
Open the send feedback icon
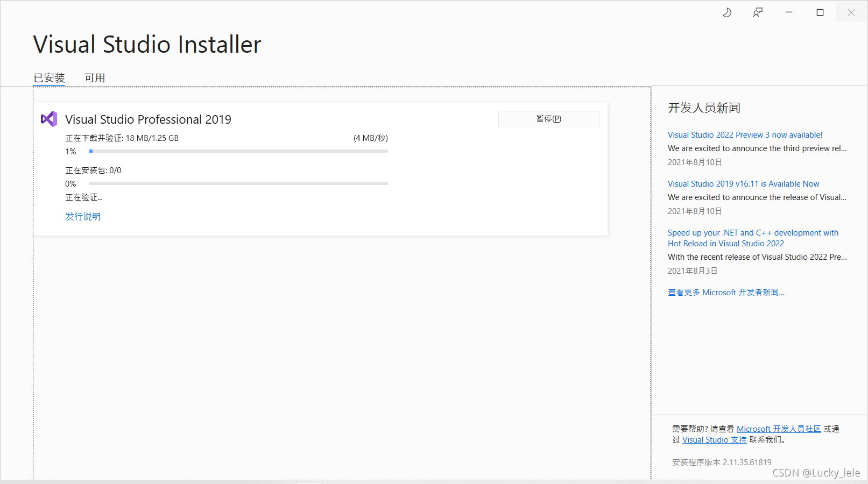[758, 12]
